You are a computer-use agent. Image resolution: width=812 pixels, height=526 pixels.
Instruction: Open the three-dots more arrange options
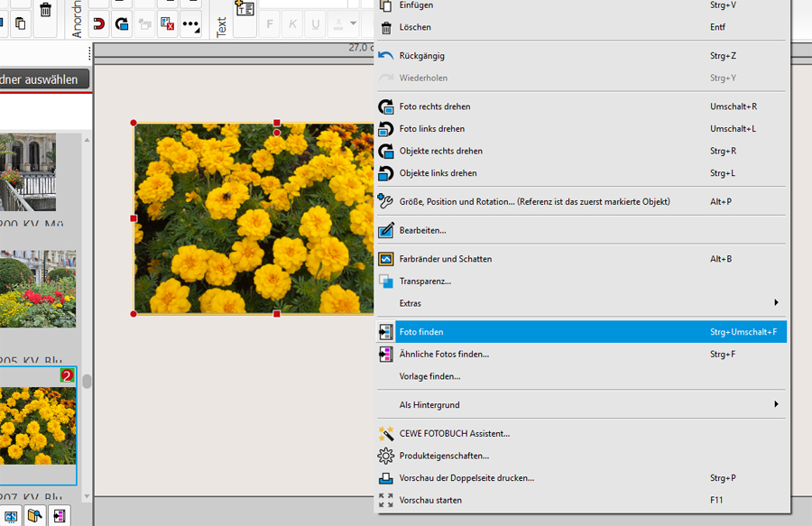(190, 24)
